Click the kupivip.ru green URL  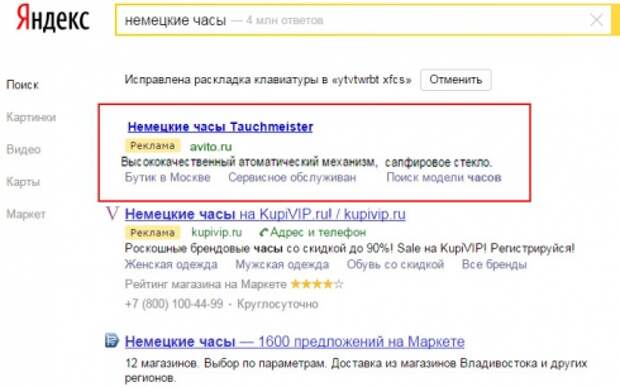point(217,232)
